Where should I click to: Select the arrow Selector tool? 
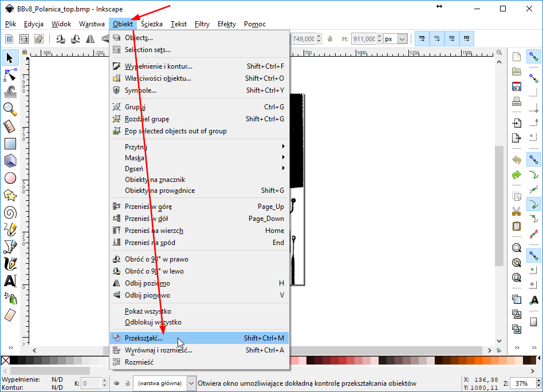point(10,58)
